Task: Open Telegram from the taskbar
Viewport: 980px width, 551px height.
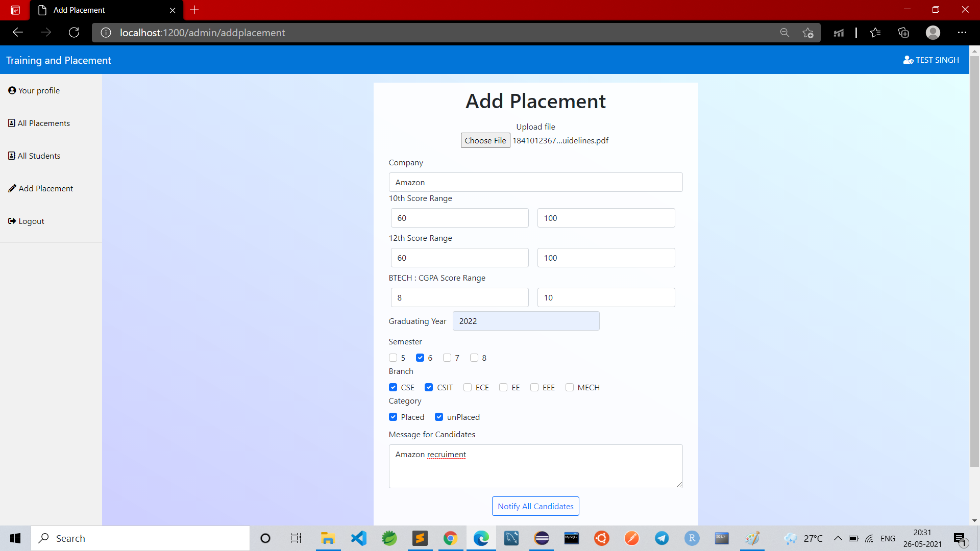Action: [x=661, y=538]
